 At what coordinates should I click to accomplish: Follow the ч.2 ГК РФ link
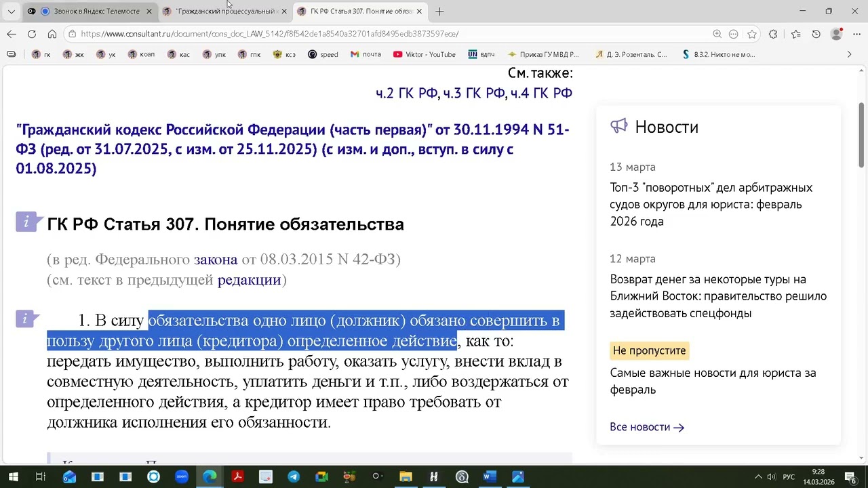tap(407, 93)
